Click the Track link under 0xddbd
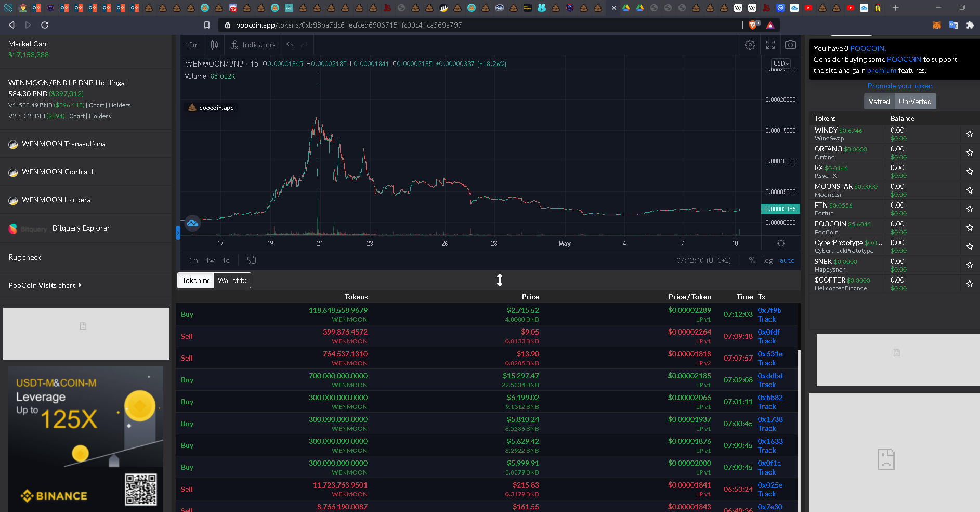980x512 pixels. [x=767, y=385]
